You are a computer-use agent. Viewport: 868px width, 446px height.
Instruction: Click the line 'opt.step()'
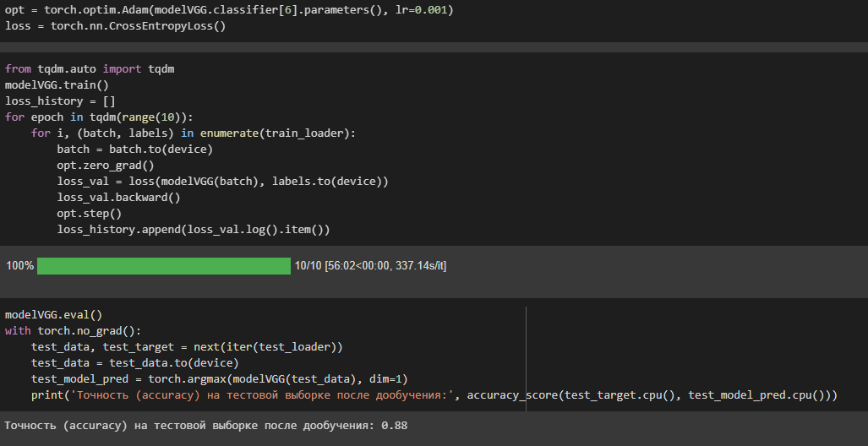(90, 214)
